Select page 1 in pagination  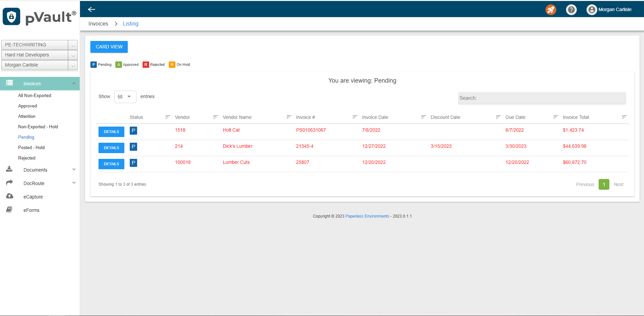[x=604, y=184]
